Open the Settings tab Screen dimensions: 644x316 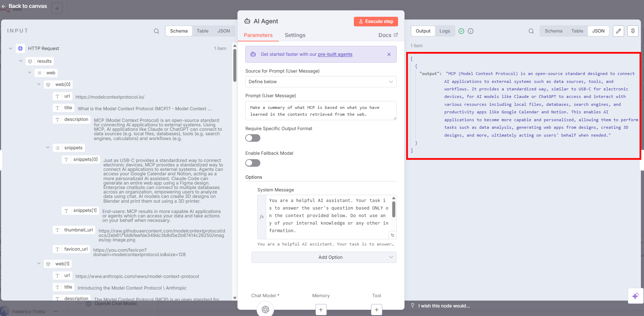[295, 35]
